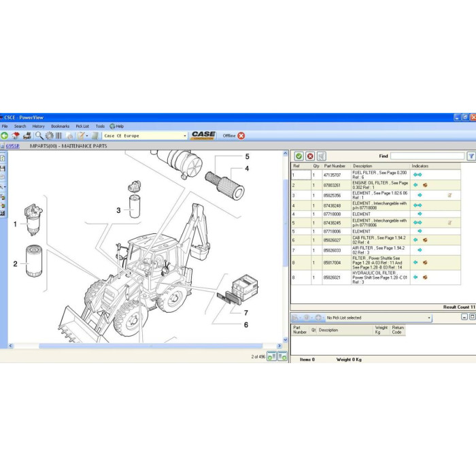Click green checkmark button above parts list
Image resolution: width=476 pixels, height=476 pixels.
pos(299,156)
